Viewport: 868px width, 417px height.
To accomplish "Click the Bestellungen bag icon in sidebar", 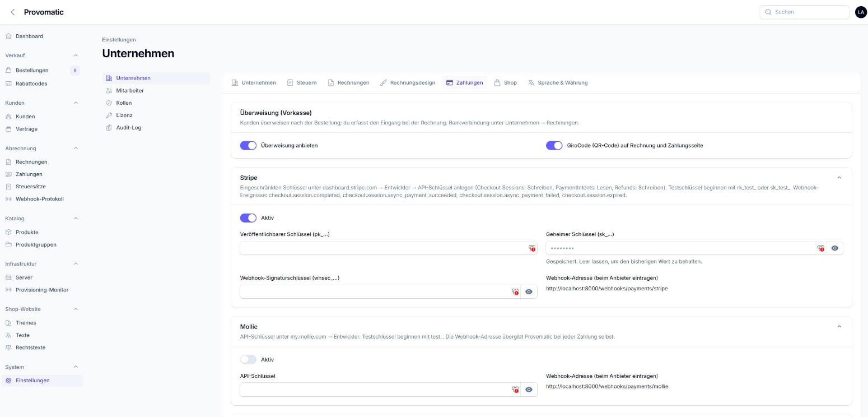I will pos(8,71).
